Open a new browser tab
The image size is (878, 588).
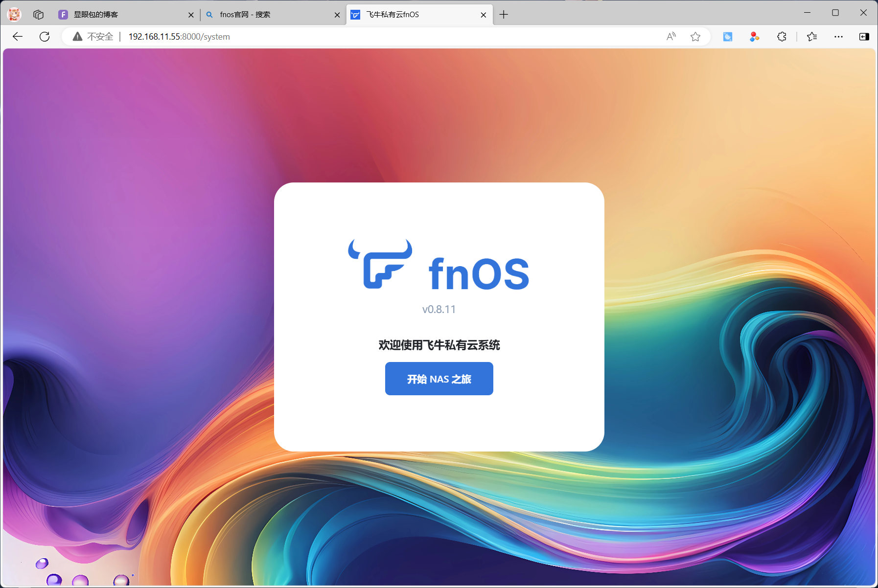(504, 15)
